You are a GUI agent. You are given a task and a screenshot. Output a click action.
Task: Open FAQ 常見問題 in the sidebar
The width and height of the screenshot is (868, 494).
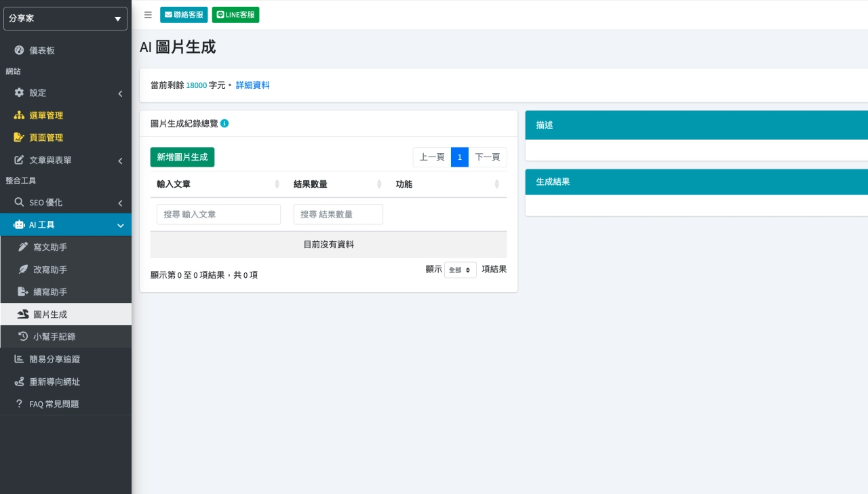tap(66, 403)
